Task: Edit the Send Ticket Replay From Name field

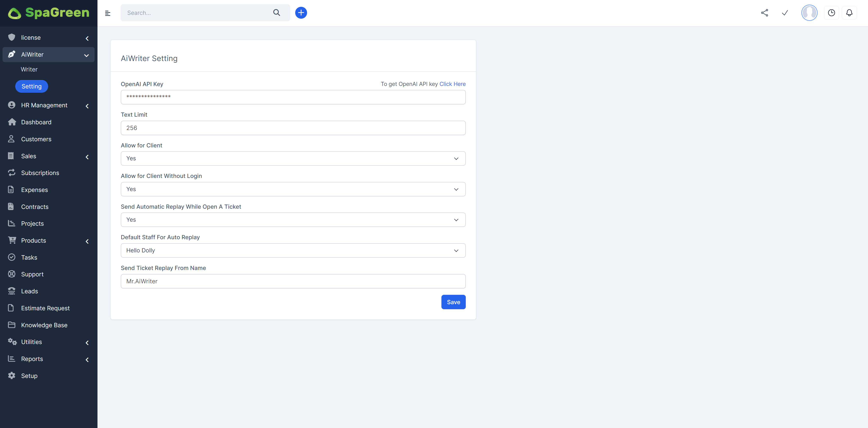Action: point(293,281)
